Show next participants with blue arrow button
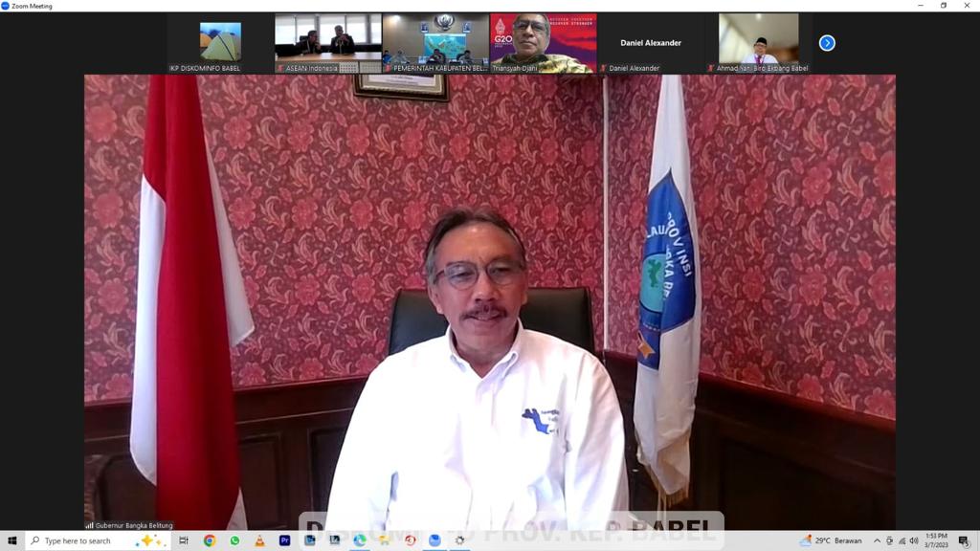This screenshot has width=980, height=551. 827,43
